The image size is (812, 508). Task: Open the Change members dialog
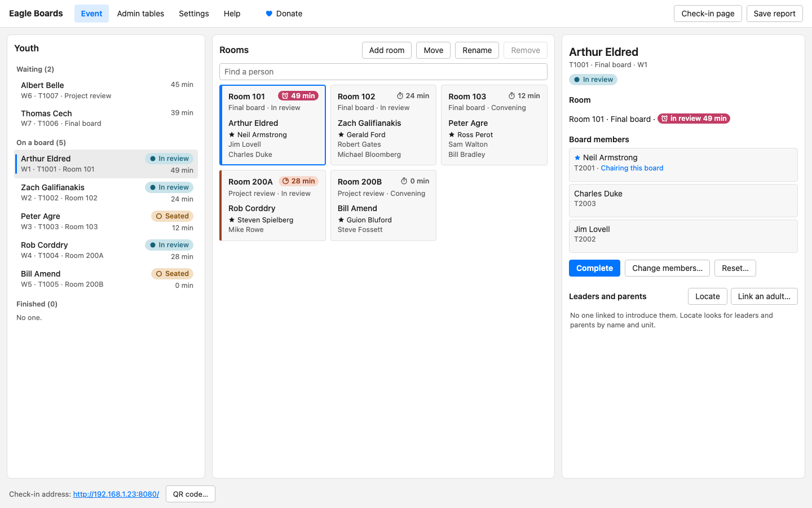tap(667, 268)
